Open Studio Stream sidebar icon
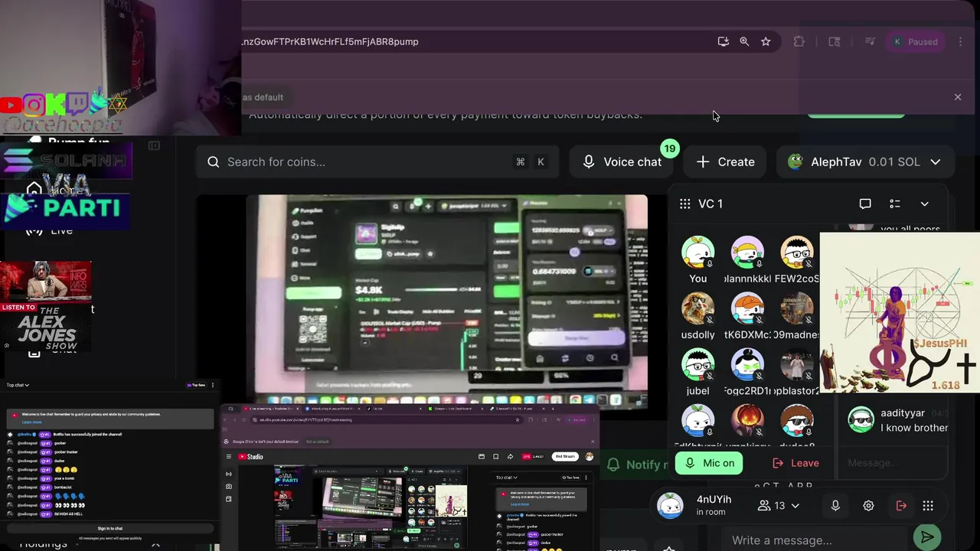This screenshot has width=980, height=551. coord(229,474)
